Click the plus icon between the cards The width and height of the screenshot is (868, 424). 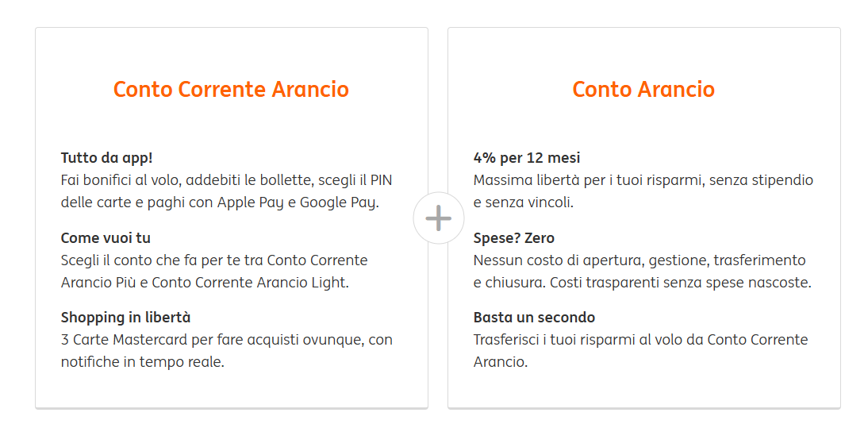(438, 218)
